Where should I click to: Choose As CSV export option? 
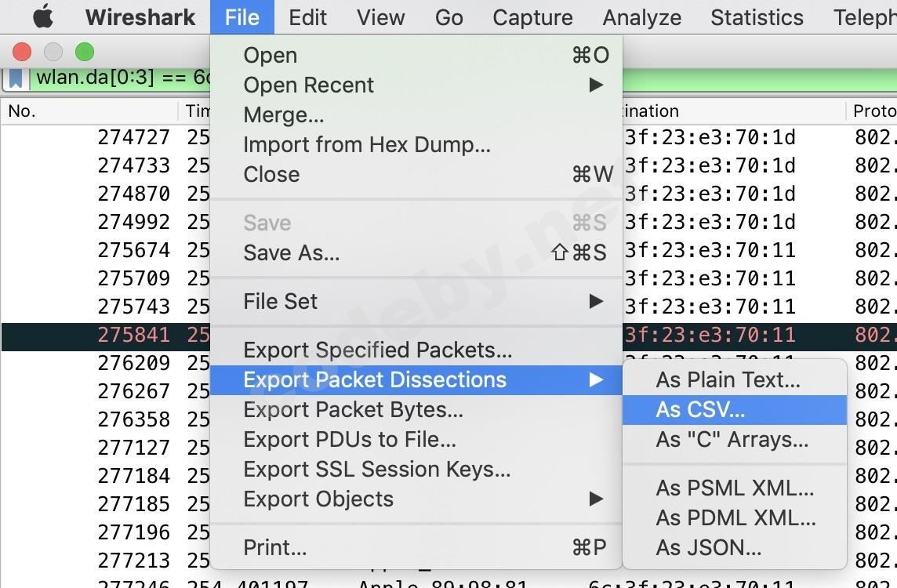tap(700, 409)
